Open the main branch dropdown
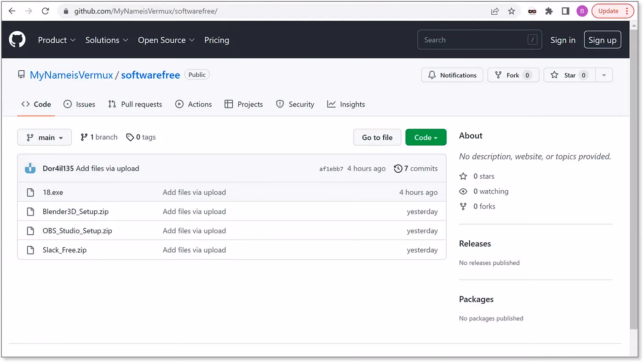Screen dimensions: 644x363 tap(45, 137)
